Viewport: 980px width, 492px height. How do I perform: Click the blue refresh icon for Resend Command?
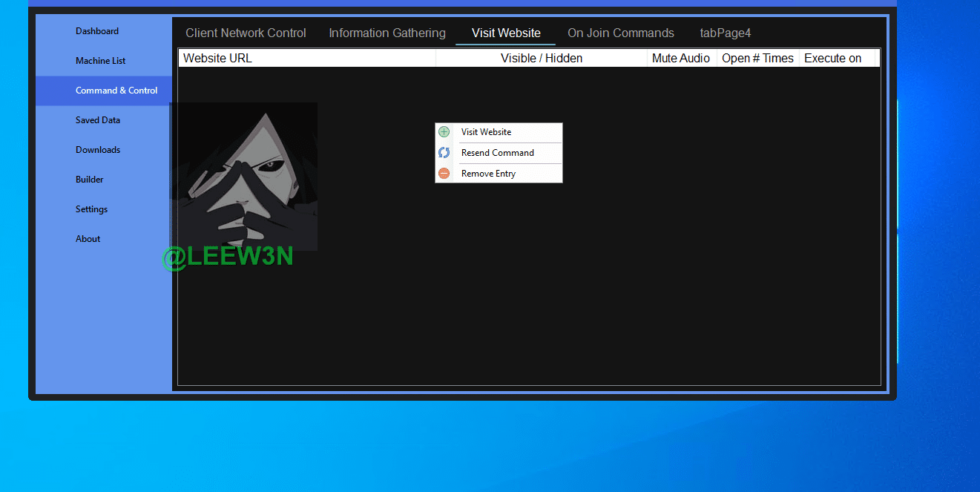click(x=444, y=153)
